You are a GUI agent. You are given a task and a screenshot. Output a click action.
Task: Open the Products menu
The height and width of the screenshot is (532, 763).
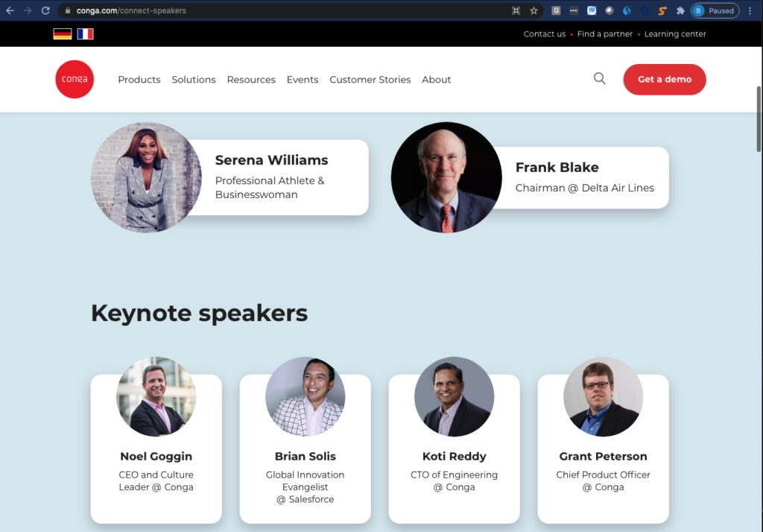pos(139,79)
